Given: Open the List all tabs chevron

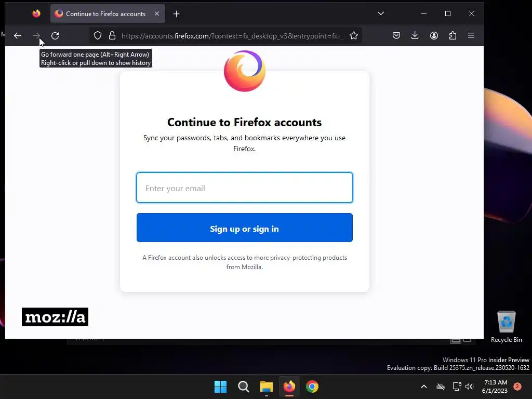Looking at the screenshot, I should (381, 14).
